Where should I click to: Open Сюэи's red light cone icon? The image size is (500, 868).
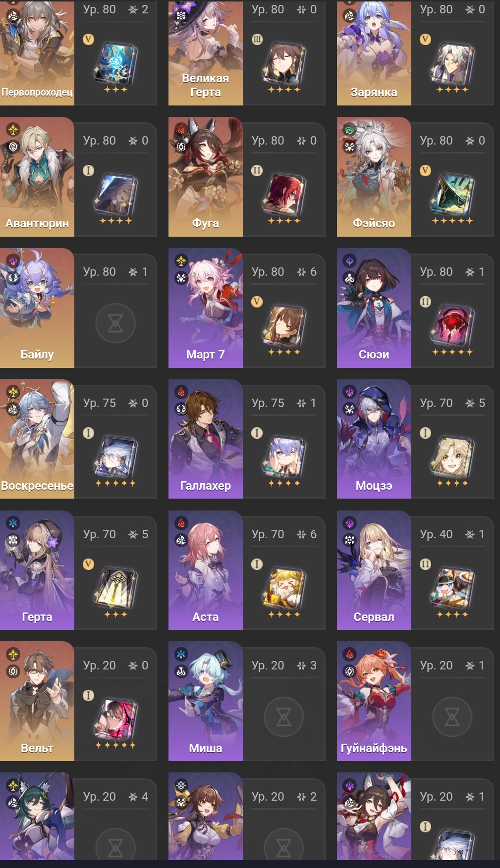point(452,324)
